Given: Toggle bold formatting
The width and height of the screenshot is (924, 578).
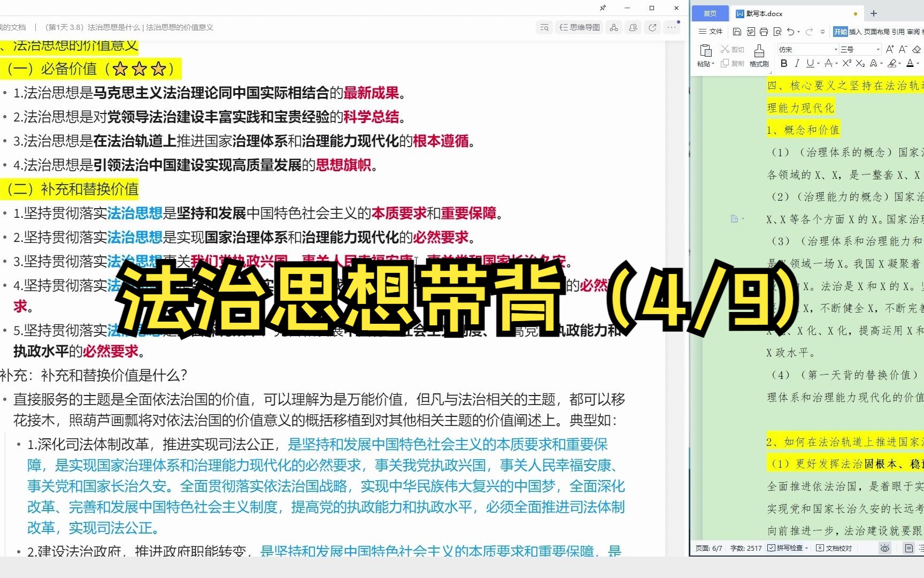Looking at the screenshot, I should click(784, 63).
